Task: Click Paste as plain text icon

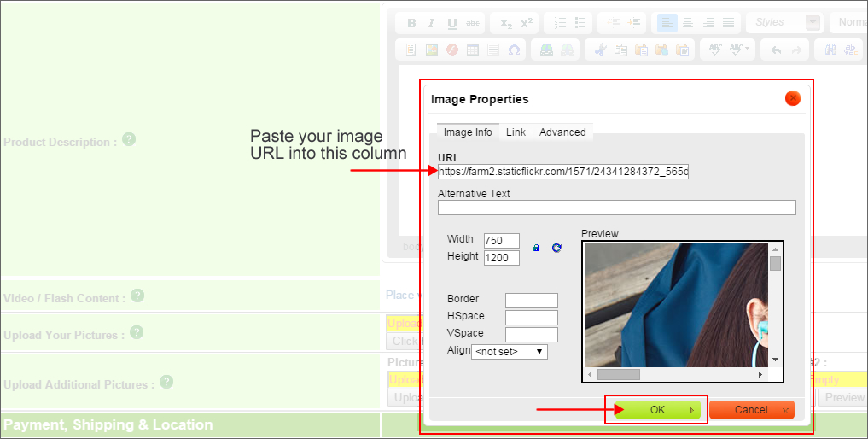Action: point(661,50)
